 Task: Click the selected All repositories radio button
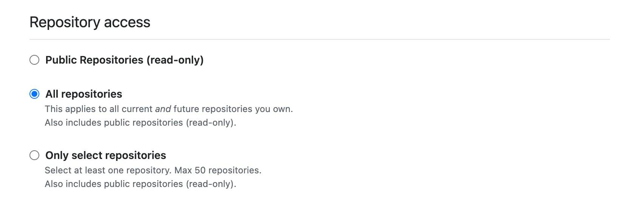point(34,94)
